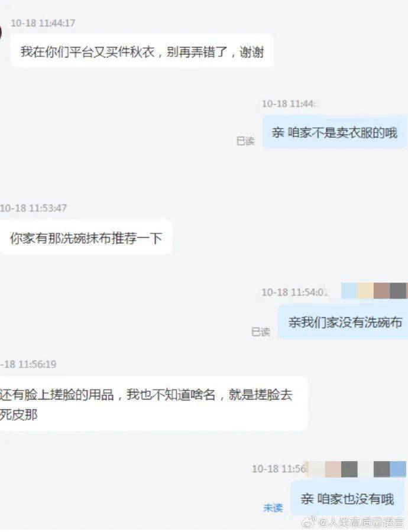The width and height of the screenshot is (408, 532).
Task: Select the 亲 咱家不是卖衣服的哦 reply bubble
Action: coord(335,132)
